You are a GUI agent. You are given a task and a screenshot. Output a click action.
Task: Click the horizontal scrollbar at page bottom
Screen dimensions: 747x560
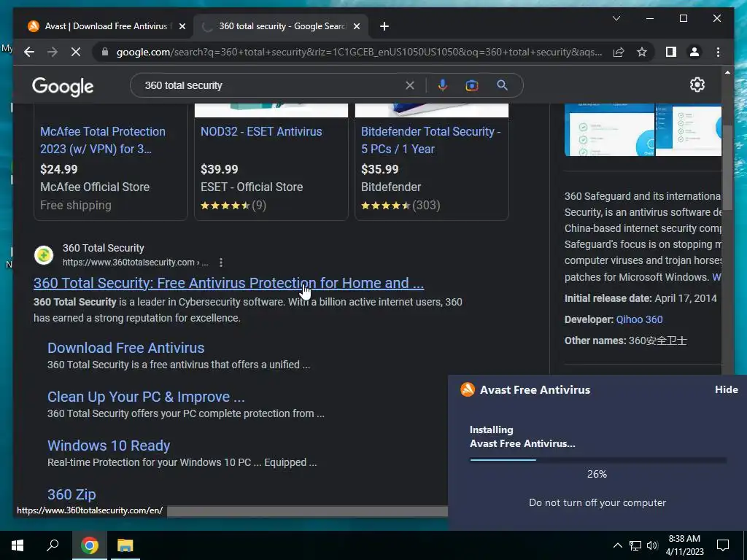(307, 511)
